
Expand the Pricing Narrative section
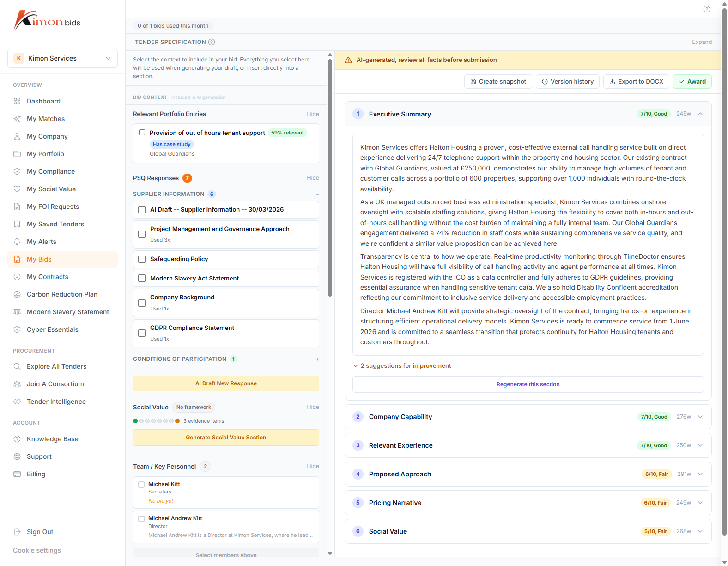[700, 503]
